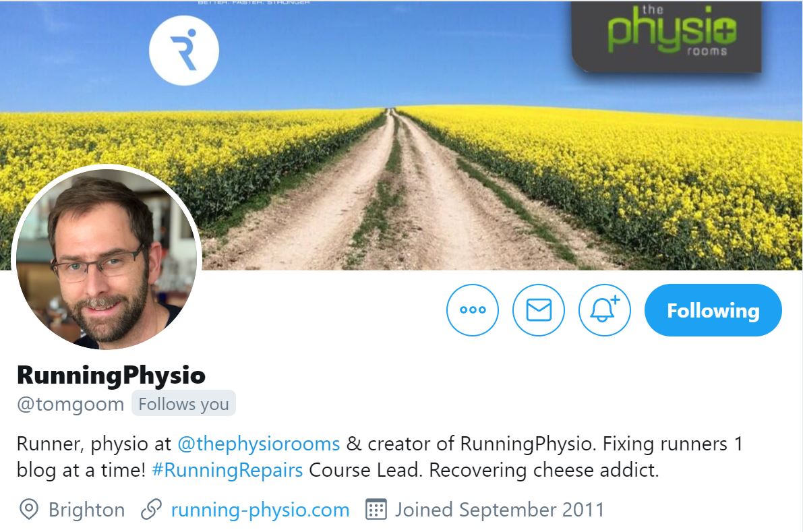The image size is (803, 532).
Task: Click the profile bio description text
Action: point(380,456)
